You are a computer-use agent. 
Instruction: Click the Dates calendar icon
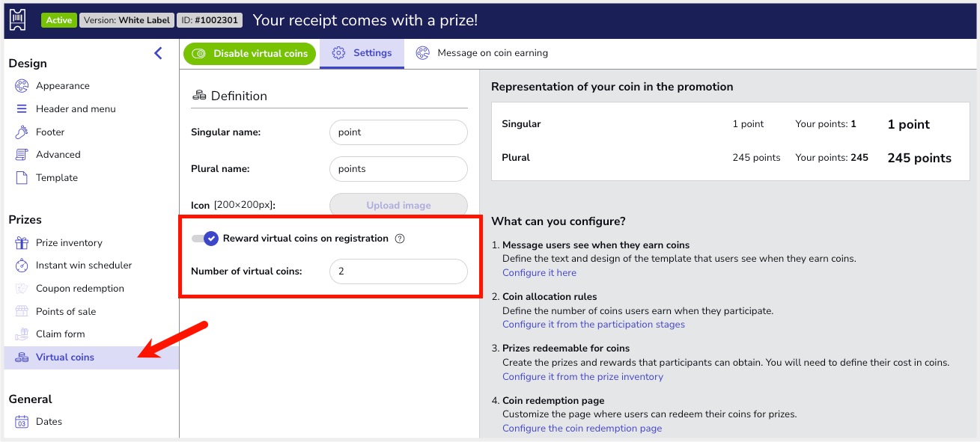click(22, 422)
